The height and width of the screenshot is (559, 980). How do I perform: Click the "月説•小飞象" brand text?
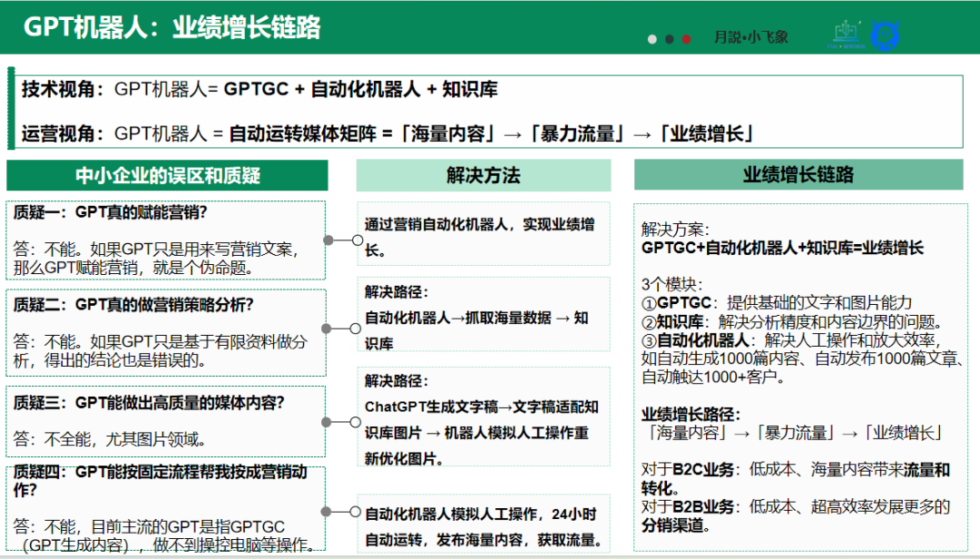[751, 37]
